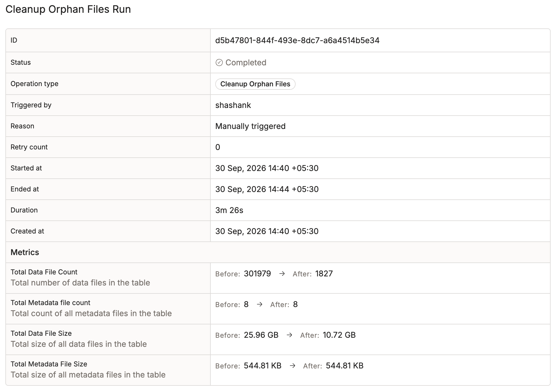The image size is (556, 392).
Task: Click the Ended at row label
Action: coord(25,189)
